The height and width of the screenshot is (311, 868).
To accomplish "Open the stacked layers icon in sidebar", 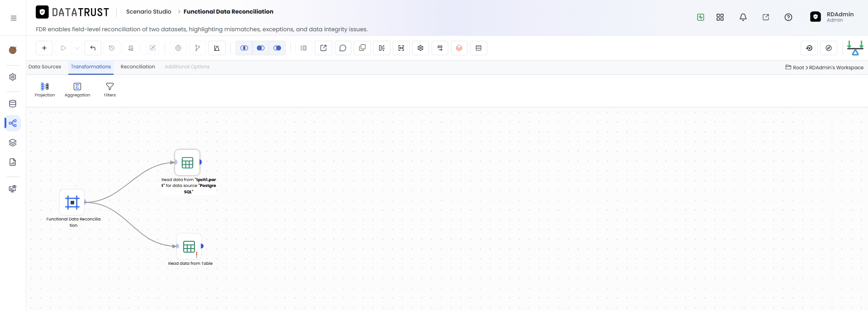I will click(x=13, y=143).
